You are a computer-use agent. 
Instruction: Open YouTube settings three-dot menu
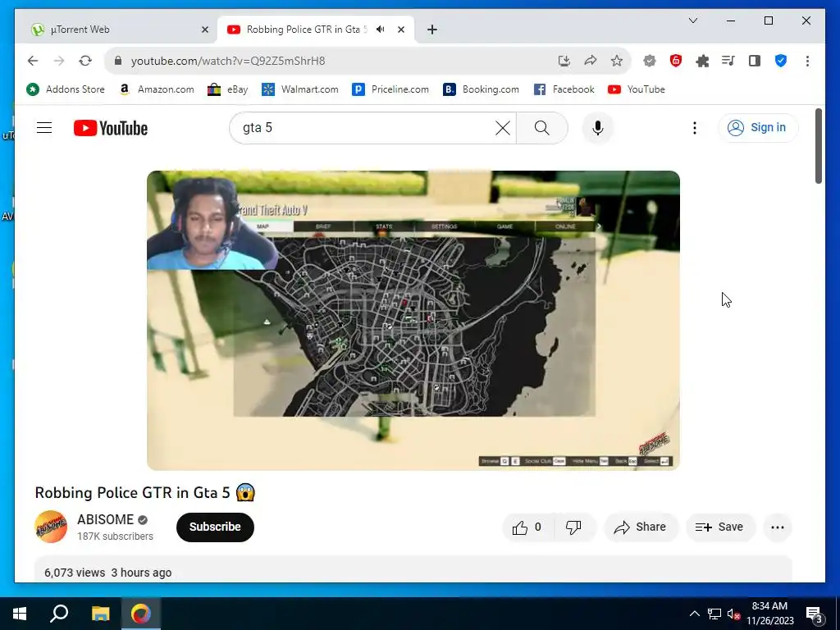point(694,128)
